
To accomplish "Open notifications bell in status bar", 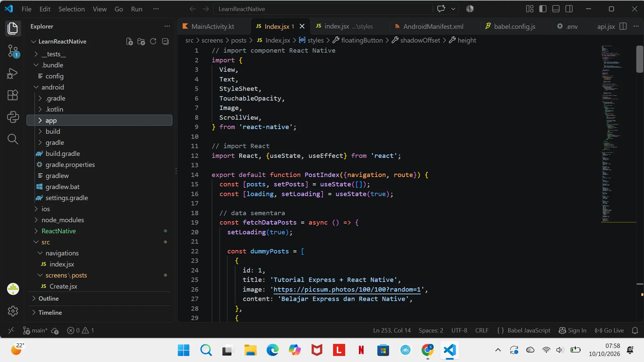I will click(635, 330).
